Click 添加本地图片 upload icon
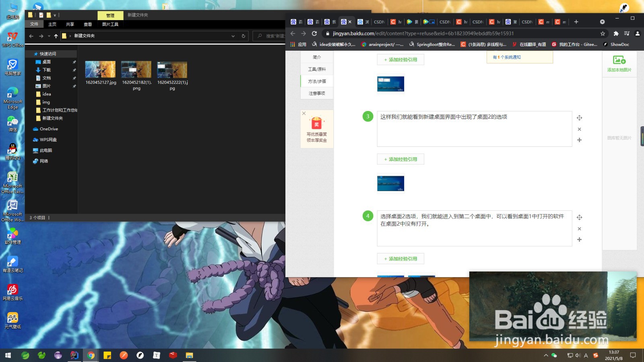 coord(619,64)
